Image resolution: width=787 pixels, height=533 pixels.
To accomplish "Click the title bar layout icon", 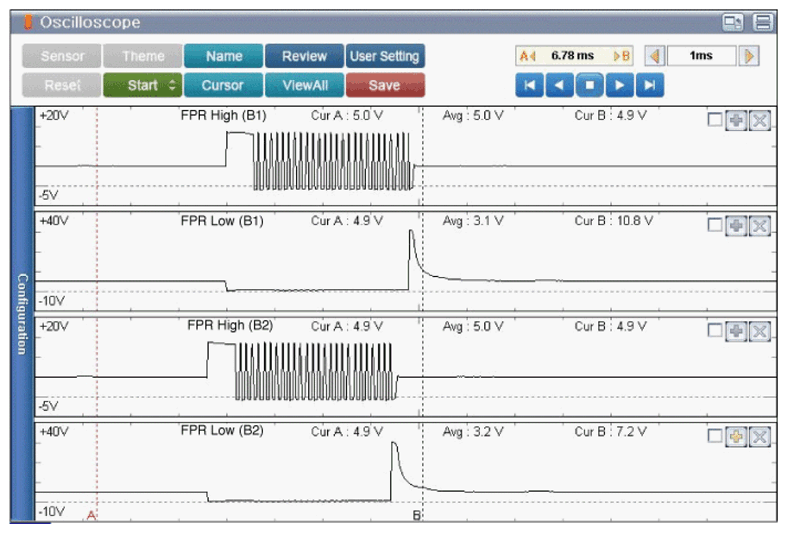I will click(x=763, y=22).
